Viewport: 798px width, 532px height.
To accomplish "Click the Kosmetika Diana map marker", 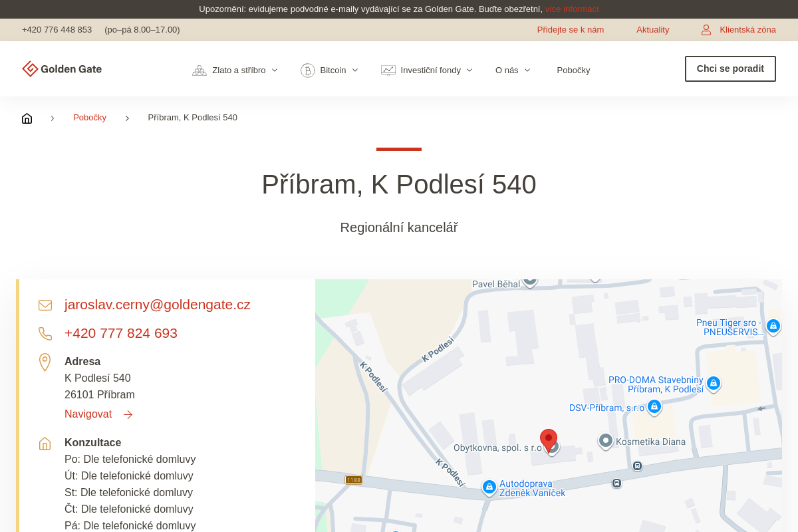I will (605, 440).
